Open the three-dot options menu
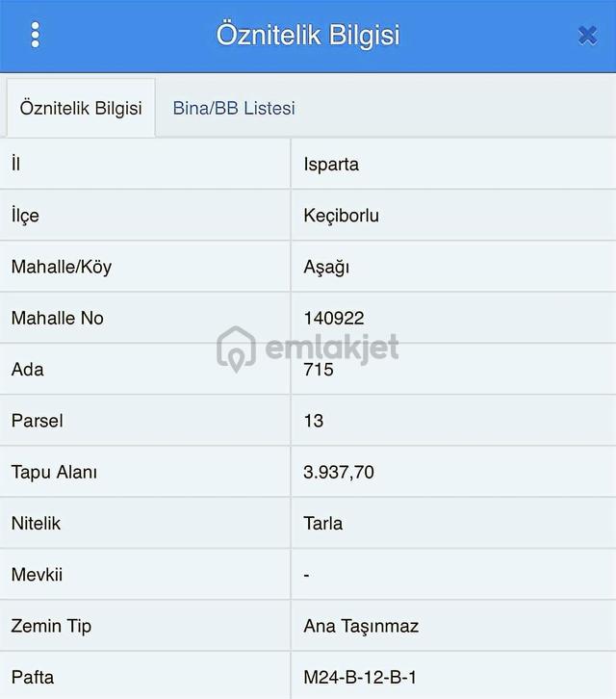 click(x=36, y=35)
